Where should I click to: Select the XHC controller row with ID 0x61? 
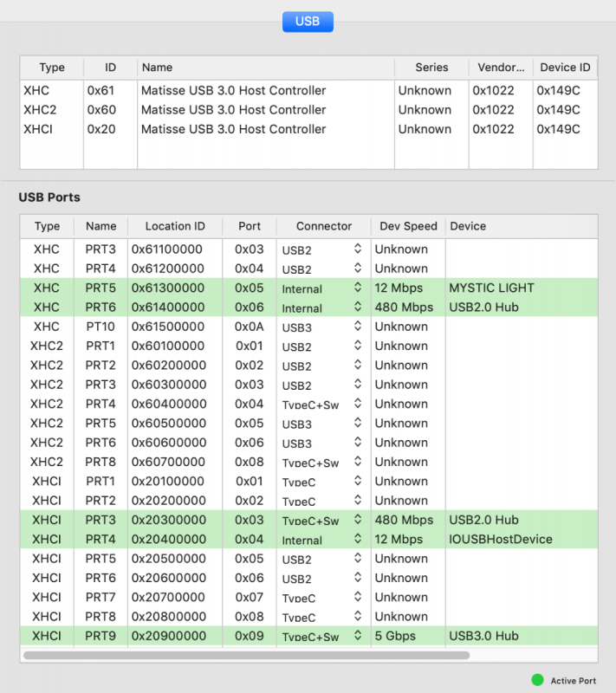tap(260, 90)
